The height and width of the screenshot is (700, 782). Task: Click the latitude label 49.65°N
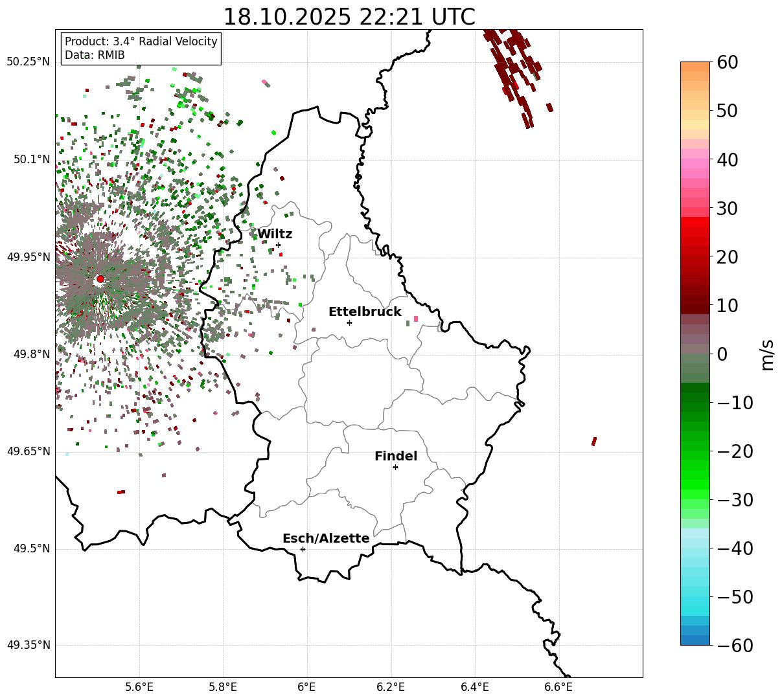point(29,451)
